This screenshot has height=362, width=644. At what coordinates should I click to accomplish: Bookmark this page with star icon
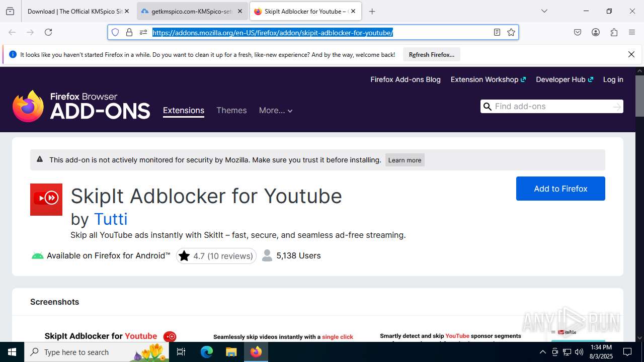point(511,32)
